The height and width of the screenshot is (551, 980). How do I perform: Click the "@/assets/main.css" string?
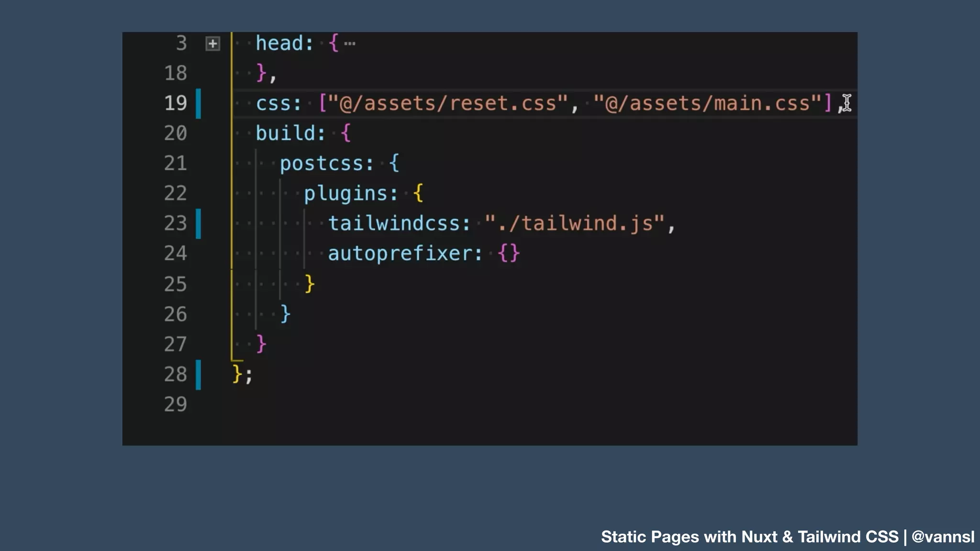pos(707,103)
